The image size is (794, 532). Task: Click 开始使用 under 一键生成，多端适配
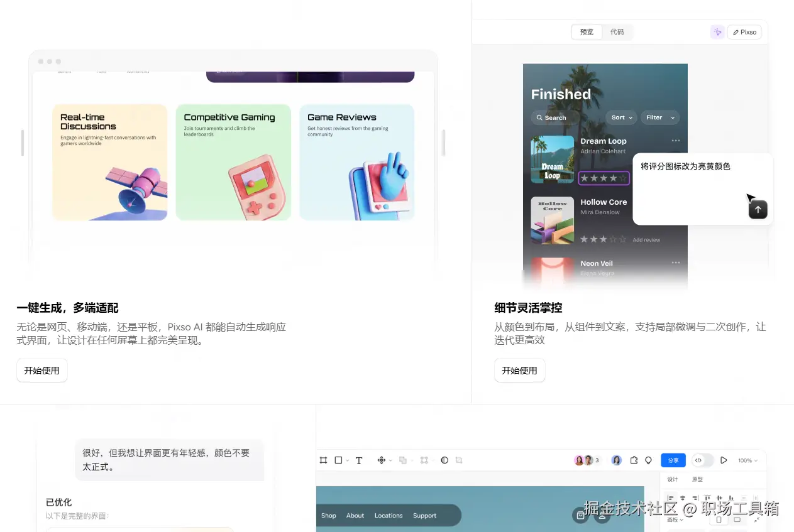point(41,371)
